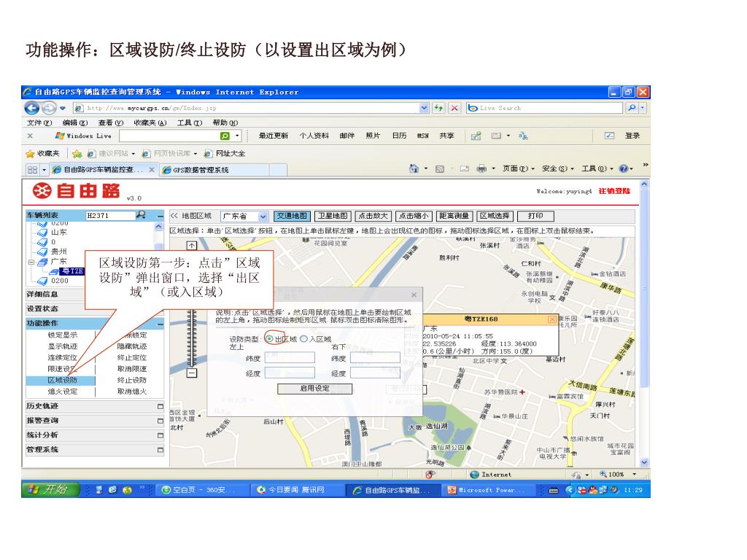The width and height of the screenshot is (747, 560).
Task: Click the add-to-favorites star icon
Action: click(77, 153)
